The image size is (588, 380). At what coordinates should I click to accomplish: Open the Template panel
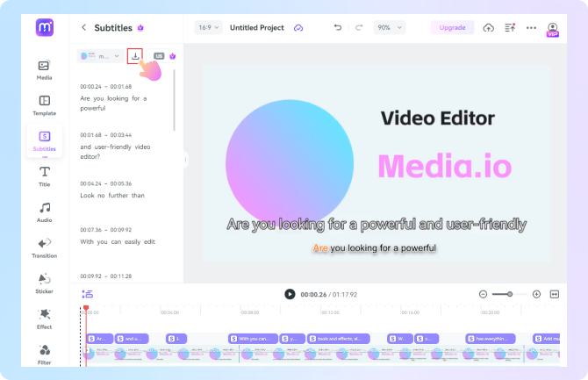point(44,104)
